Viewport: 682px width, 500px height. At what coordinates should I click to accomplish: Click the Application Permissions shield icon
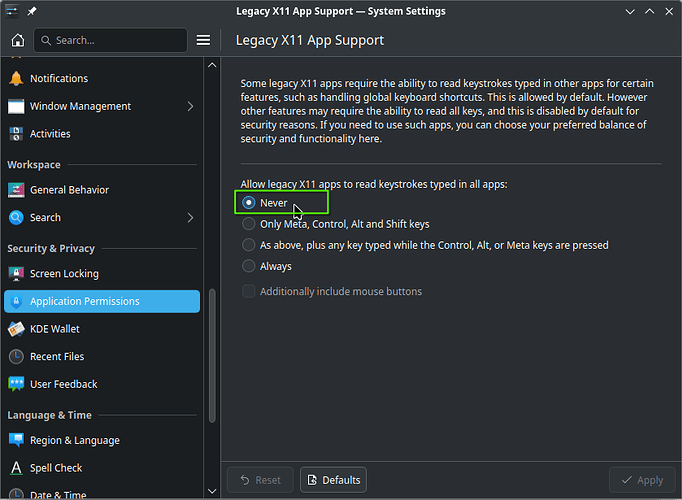point(16,301)
